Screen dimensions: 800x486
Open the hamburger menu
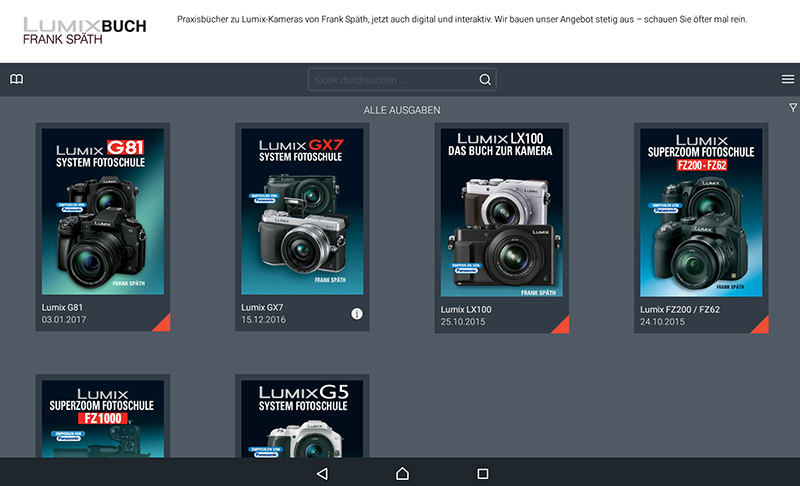pyautogui.click(x=788, y=79)
